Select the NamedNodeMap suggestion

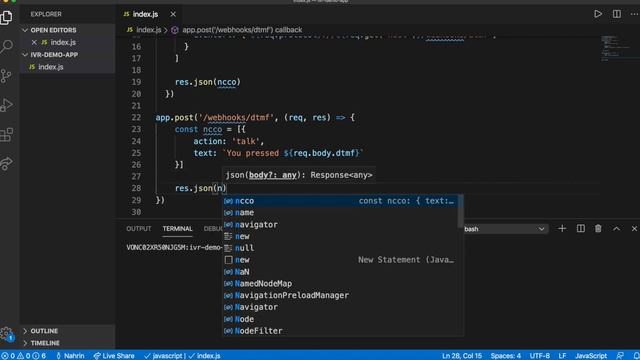[x=341, y=284]
